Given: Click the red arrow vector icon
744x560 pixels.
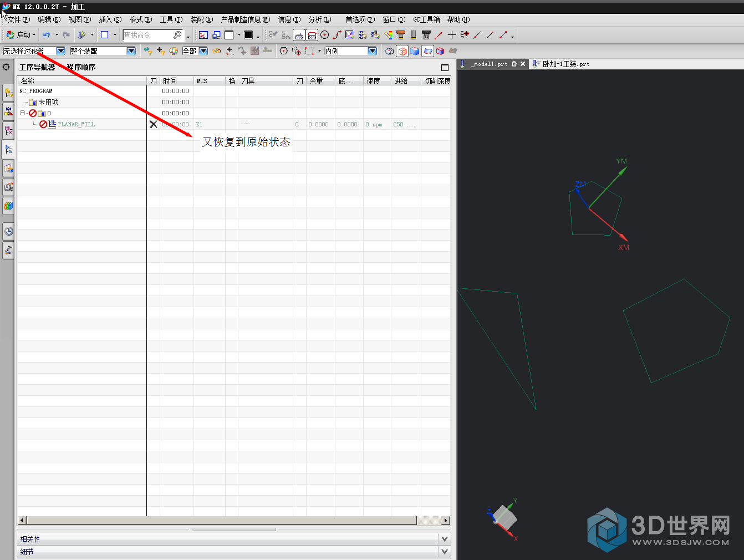Looking at the screenshot, I should click(439, 35).
